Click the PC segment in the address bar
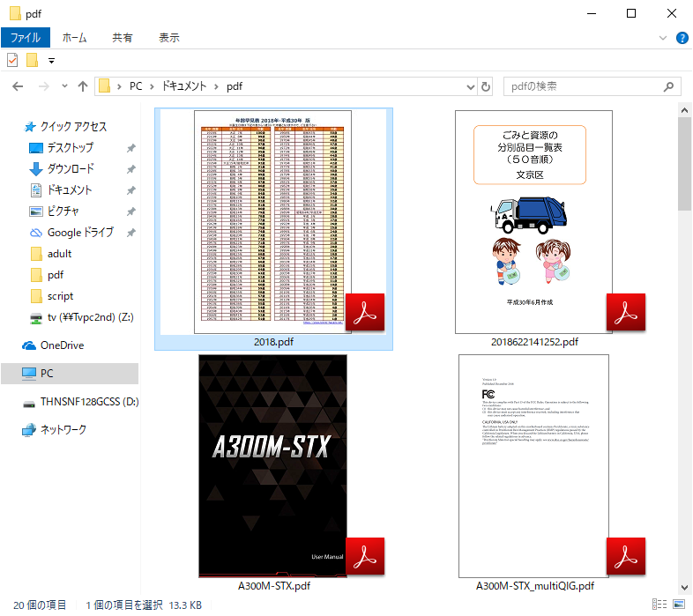The height and width of the screenshot is (616, 693). pyautogui.click(x=136, y=86)
